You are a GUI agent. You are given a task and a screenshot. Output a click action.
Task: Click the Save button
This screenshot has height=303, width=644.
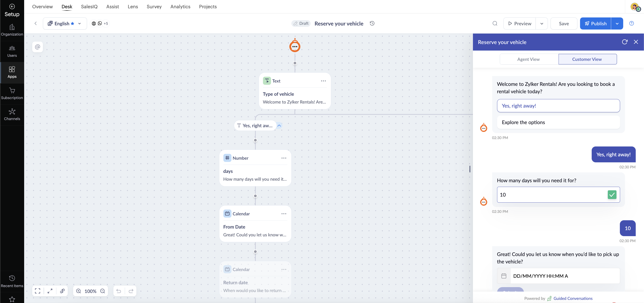pos(564,23)
